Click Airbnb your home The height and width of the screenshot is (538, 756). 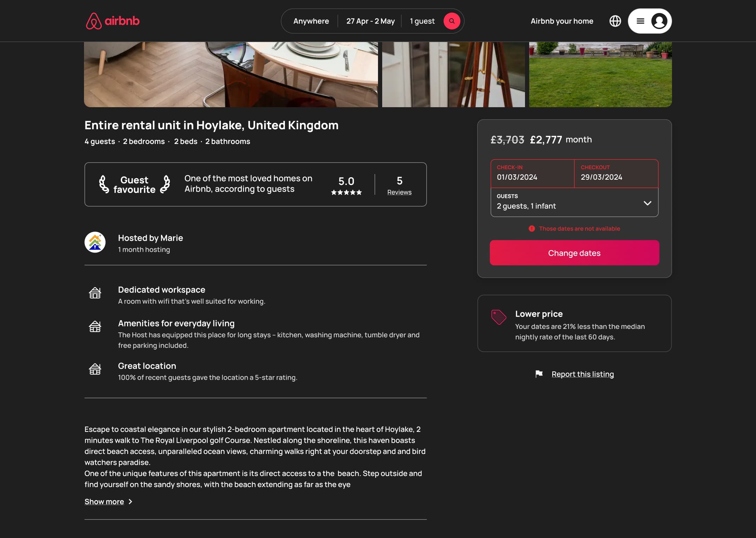point(562,21)
